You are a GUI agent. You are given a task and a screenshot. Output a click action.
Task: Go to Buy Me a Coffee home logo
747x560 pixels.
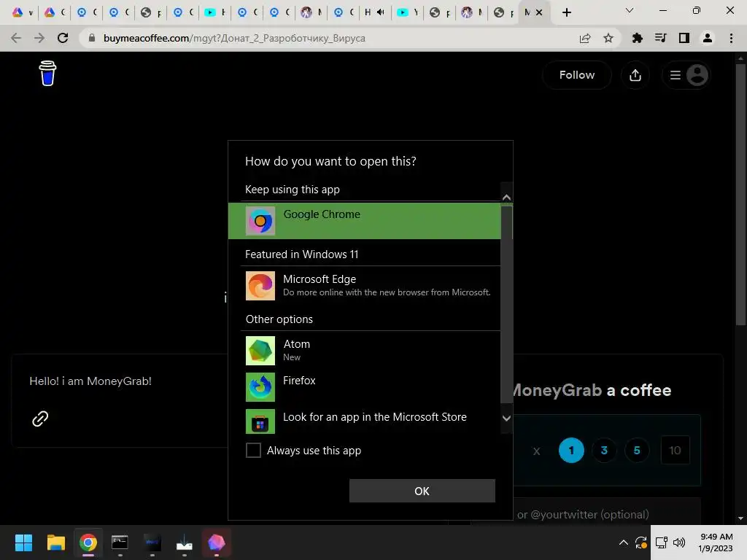click(x=47, y=73)
